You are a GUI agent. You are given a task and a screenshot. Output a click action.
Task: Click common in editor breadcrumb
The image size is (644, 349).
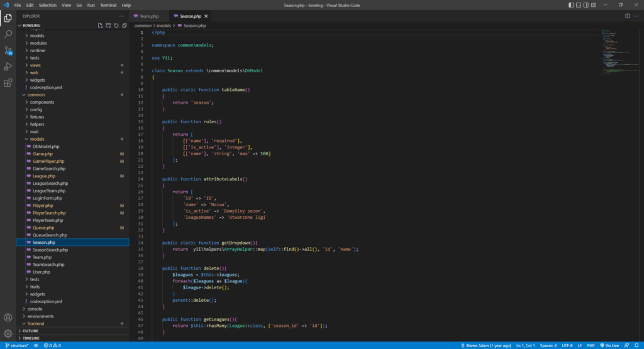click(143, 25)
